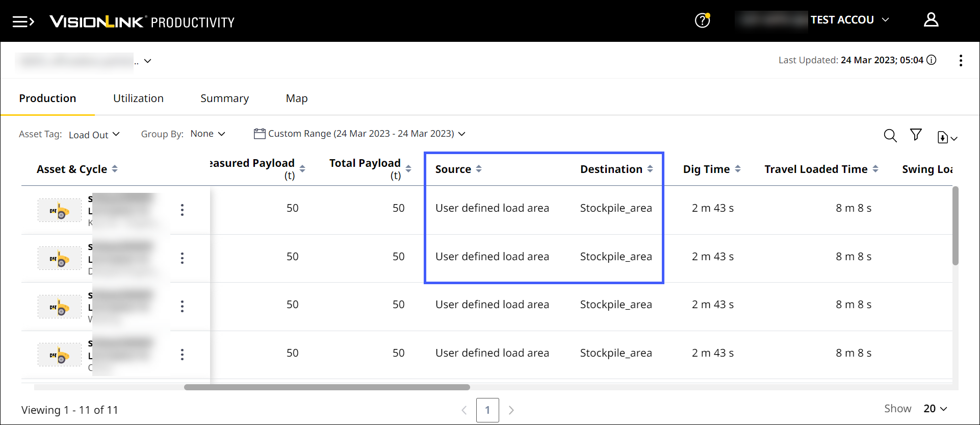Click the search magnifier icon
The width and height of the screenshot is (980, 425).
tap(890, 136)
